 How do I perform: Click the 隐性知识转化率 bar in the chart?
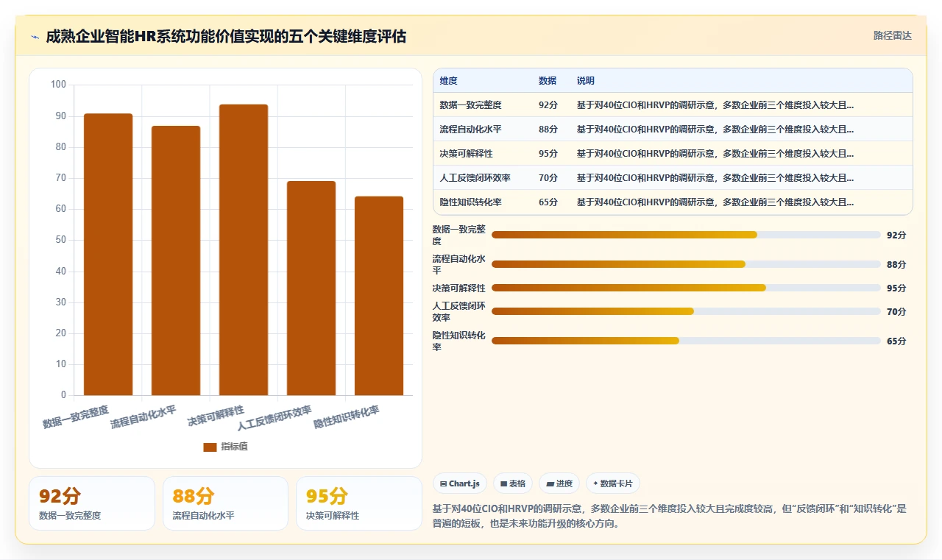click(x=379, y=296)
